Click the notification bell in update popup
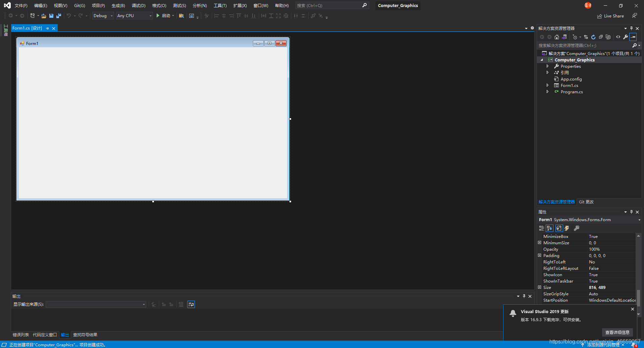 513,313
